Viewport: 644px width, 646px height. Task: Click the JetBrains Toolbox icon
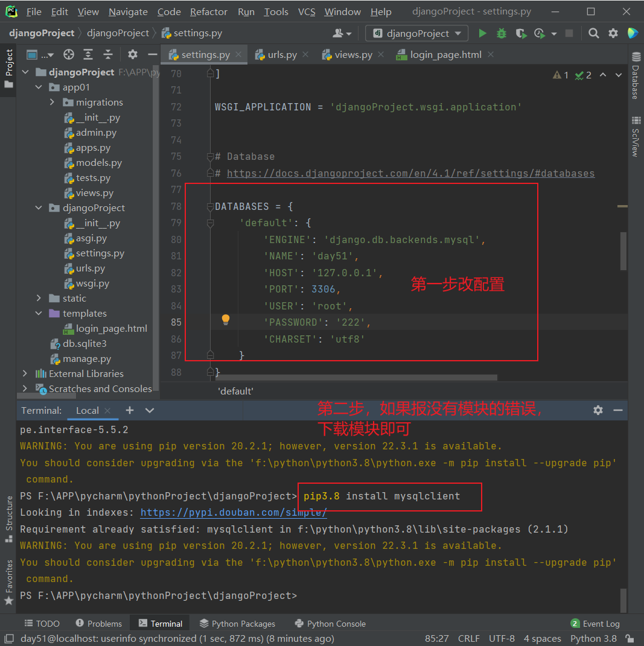(633, 33)
